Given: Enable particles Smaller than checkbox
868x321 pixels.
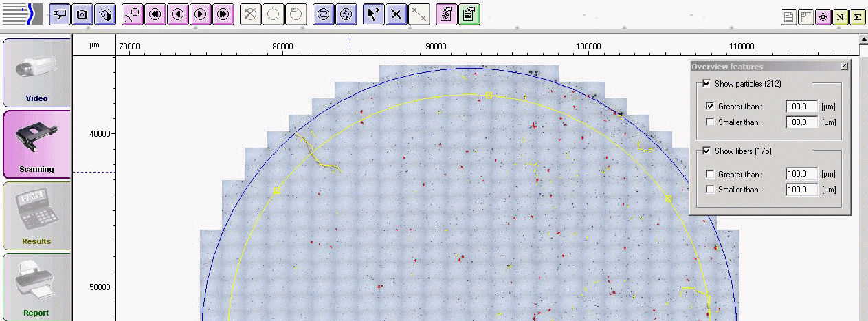Looking at the screenshot, I should pos(710,122).
